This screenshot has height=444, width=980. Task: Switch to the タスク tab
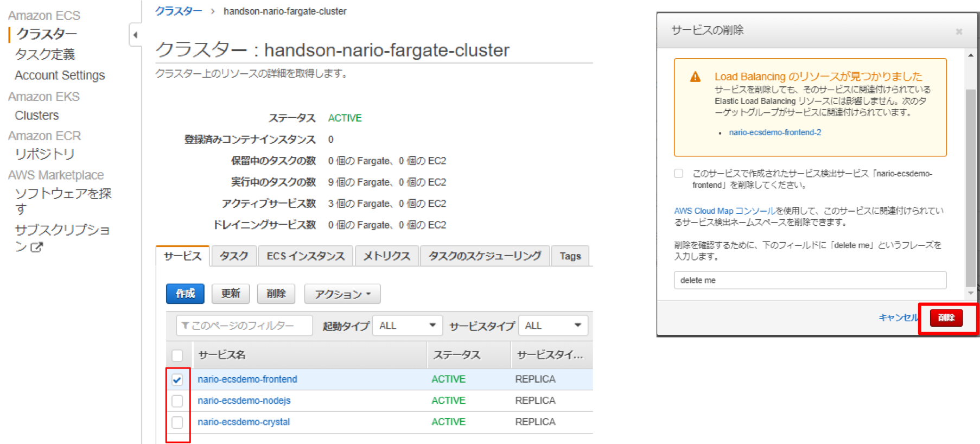[x=234, y=256]
